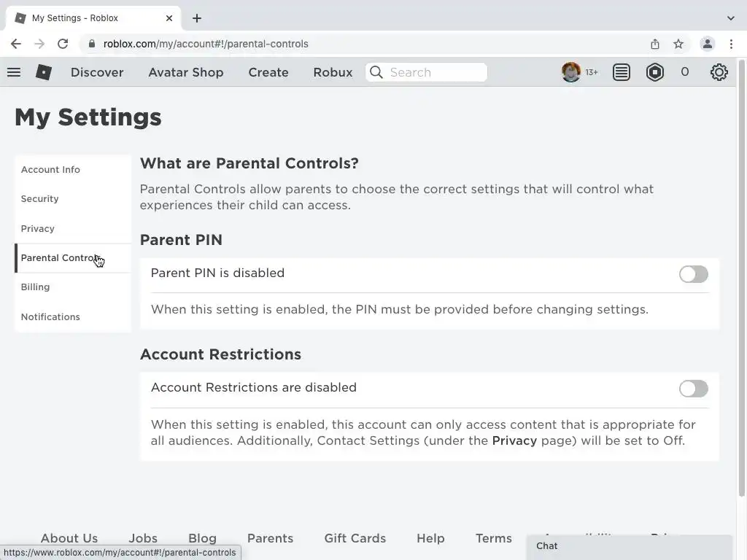This screenshot has height=560, width=747.
Task: Open the settings gear icon
Action: point(719,72)
